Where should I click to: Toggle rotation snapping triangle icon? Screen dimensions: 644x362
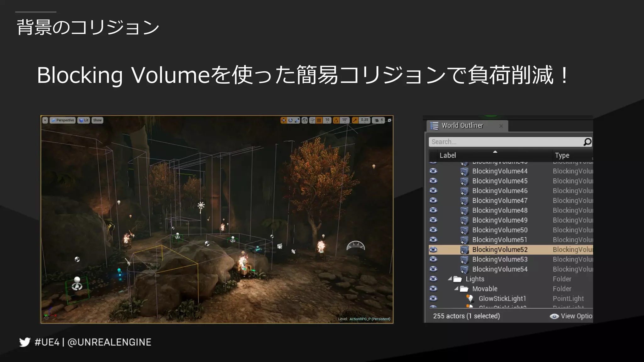click(x=336, y=120)
